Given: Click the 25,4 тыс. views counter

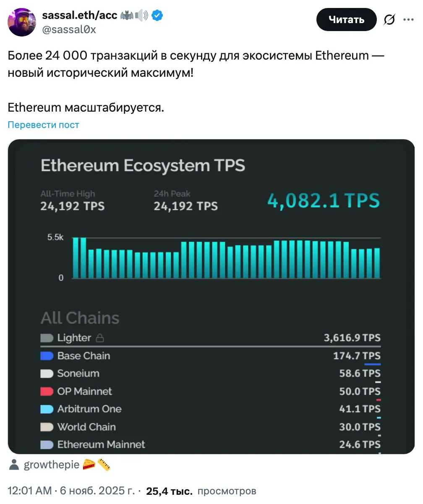Looking at the screenshot, I should pyautogui.click(x=169, y=491).
